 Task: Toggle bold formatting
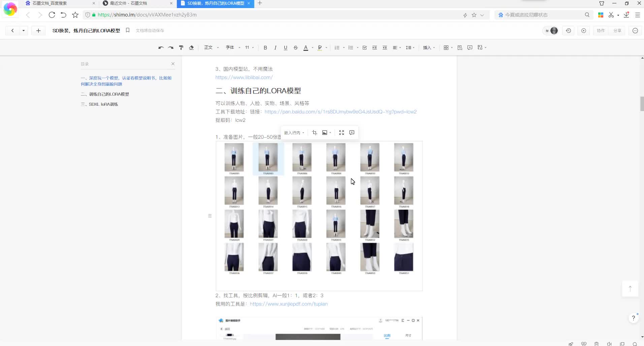[265, 47]
